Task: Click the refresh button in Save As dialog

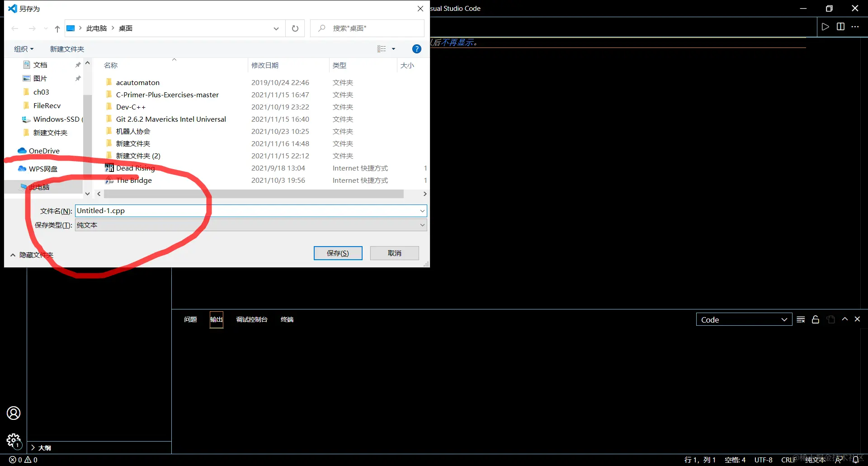Action: click(x=295, y=29)
